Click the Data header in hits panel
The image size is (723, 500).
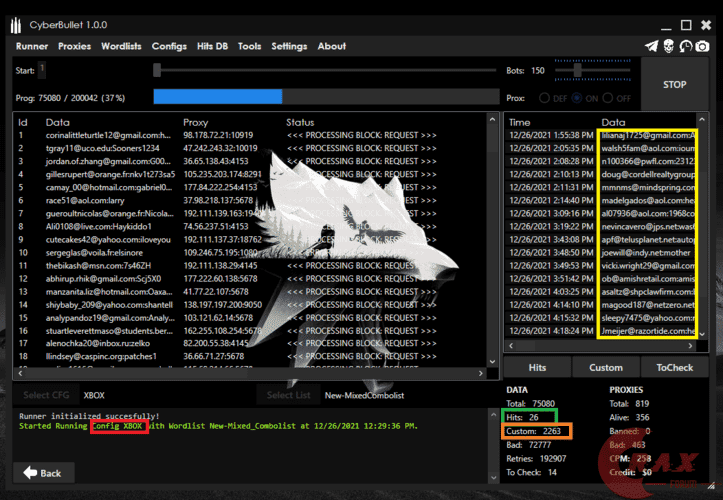[613, 123]
